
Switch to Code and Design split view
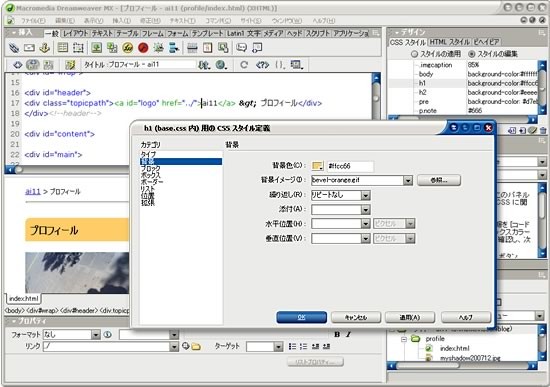tap(33, 65)
